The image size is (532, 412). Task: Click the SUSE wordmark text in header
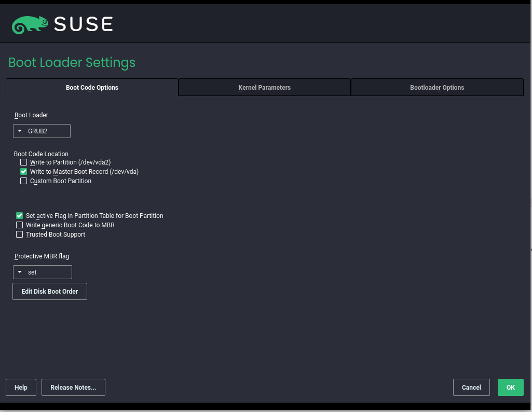[x=83, y=24]
